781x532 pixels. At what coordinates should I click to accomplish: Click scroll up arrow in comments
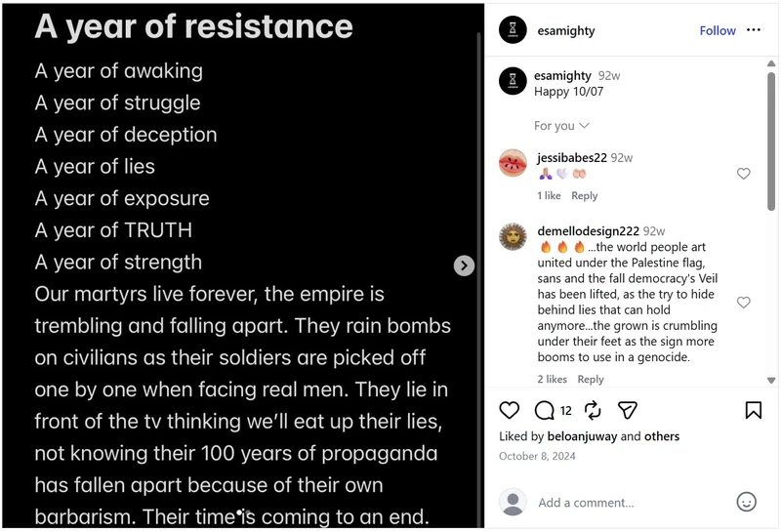pos(771,63)
